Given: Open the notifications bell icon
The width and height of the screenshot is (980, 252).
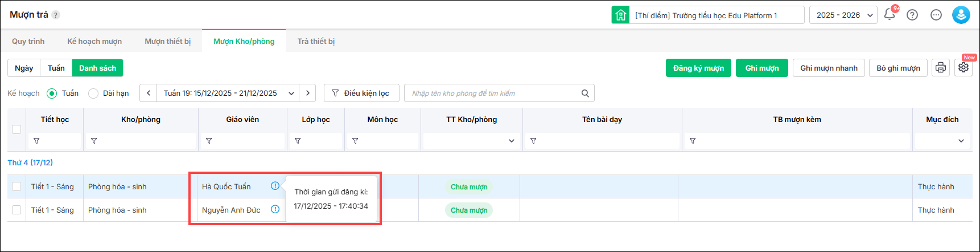Looking at the screenshot, I should [890, 15].
